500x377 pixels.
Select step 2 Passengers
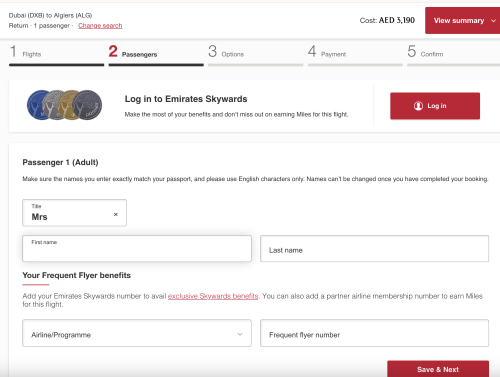pyautogui.click(x=156, y=55)
